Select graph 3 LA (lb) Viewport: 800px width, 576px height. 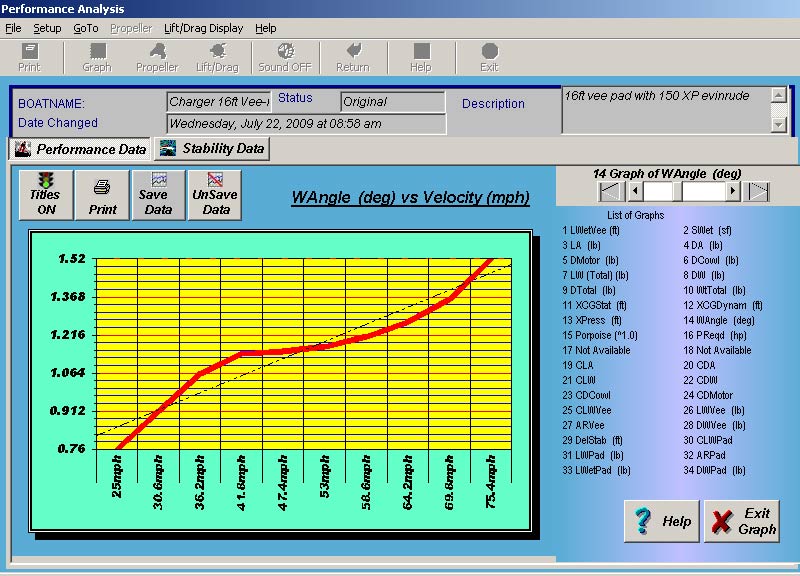[582, 245]
